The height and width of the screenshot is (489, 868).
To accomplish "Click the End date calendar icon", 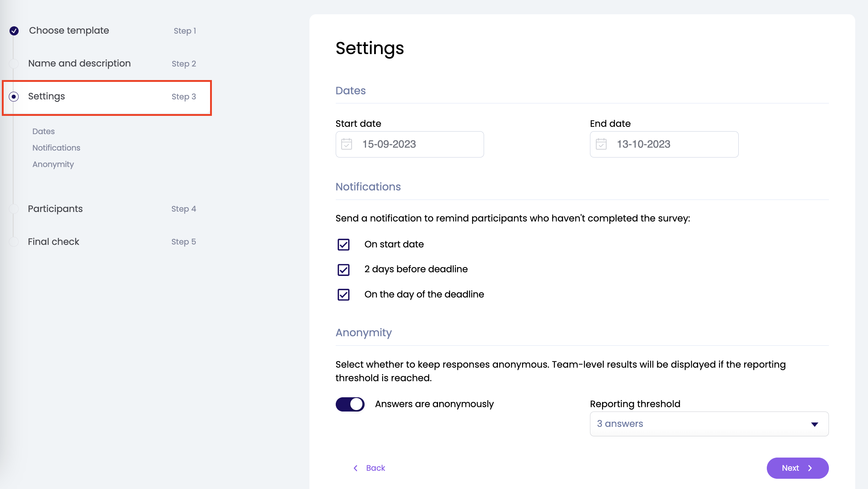I will pyautogui.click(x=601, y=144).
